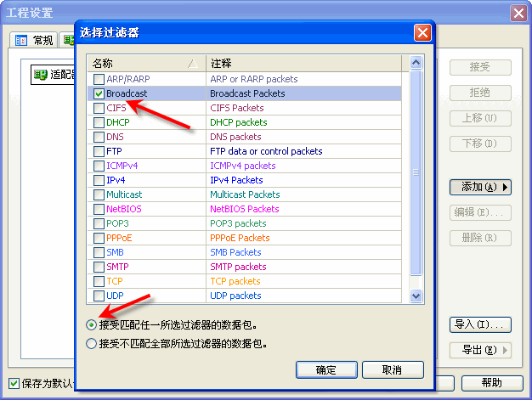Tick the POP3 filter checkbox
This screenshot has width=532, height=400.
coord(99,223)
